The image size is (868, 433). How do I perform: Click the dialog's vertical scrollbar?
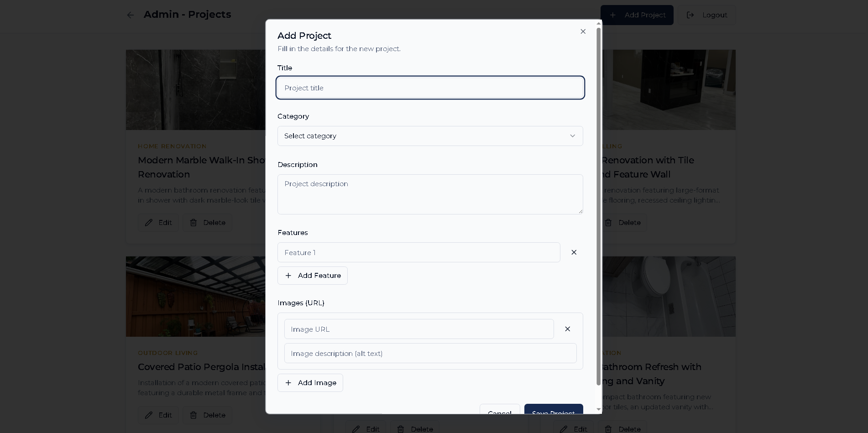pyautogui.click(x=598, y=205)
